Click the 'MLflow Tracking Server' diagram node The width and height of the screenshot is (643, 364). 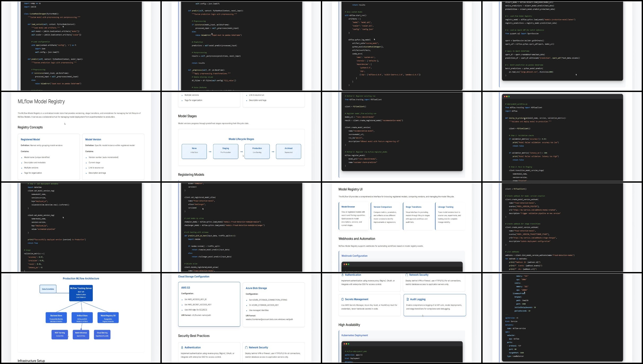(x=81, y=293)
